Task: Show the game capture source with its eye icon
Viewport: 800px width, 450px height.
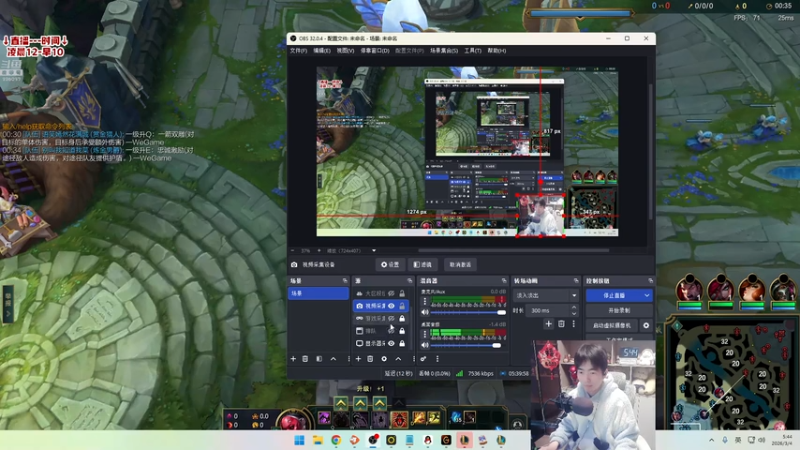Action: (x=391, y=318)
